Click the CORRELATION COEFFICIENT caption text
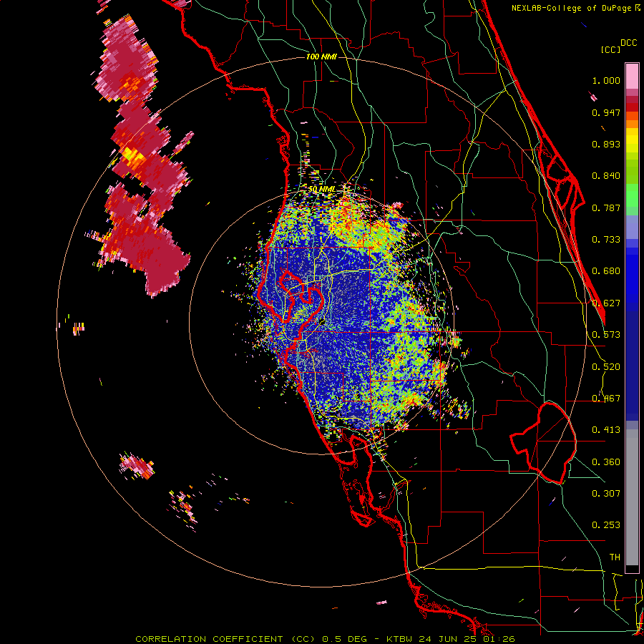This screenshot has height=644, width=644. coord(209,639)
